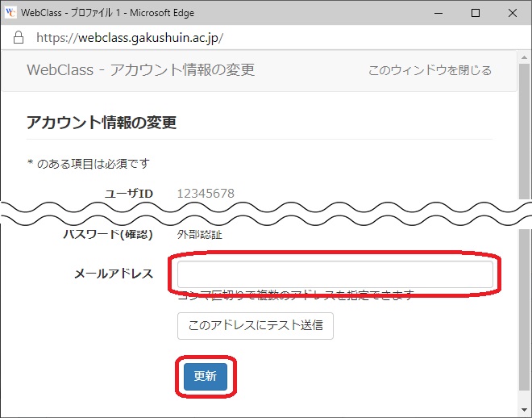Screen dimensions: 532x418
Task: Click the メールアドレス field label
Action: pyautogui.click(x=113, y=274)
